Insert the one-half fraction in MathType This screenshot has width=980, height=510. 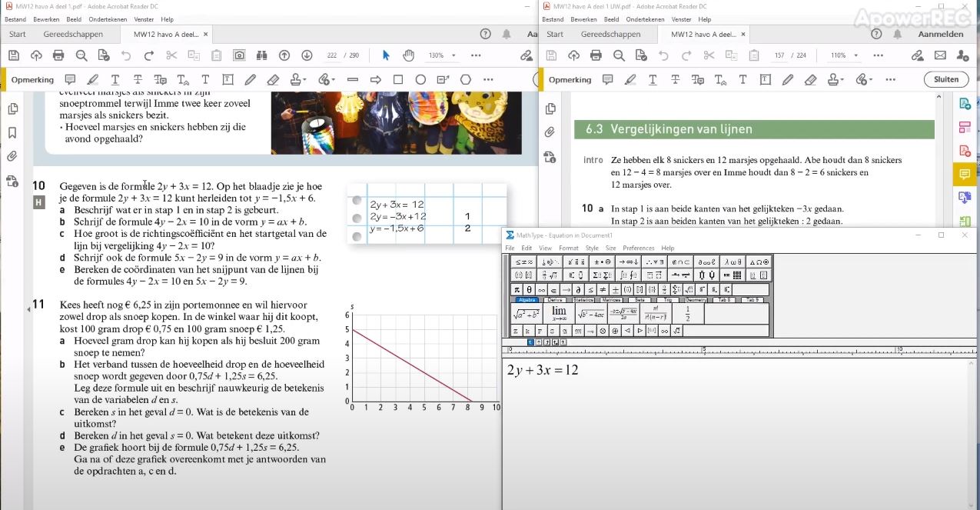point(687,314)
